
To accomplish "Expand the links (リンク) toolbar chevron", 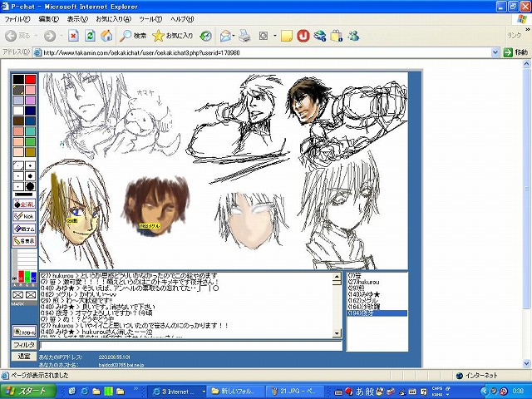I will tap(528, 30).
